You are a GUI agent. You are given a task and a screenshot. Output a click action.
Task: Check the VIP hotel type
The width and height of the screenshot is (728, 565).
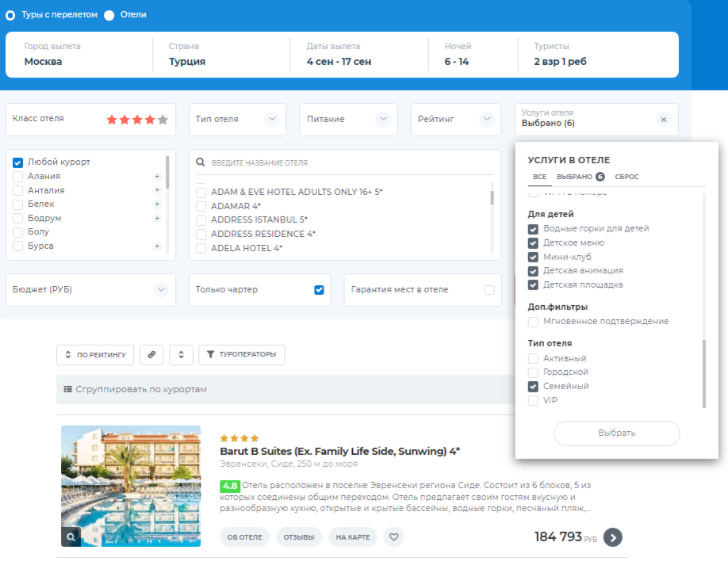[x=533, y=400]
